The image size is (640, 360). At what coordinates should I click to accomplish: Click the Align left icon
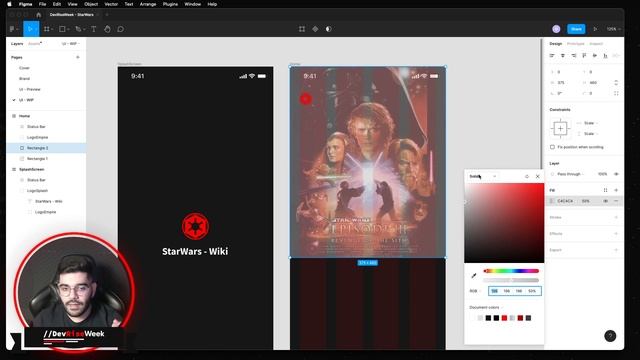click(x=552, y=56)
